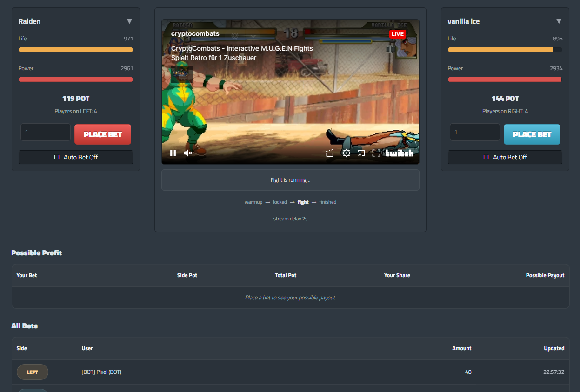Open the clip creation icon
580x392 pixels.
click(330, 153)
